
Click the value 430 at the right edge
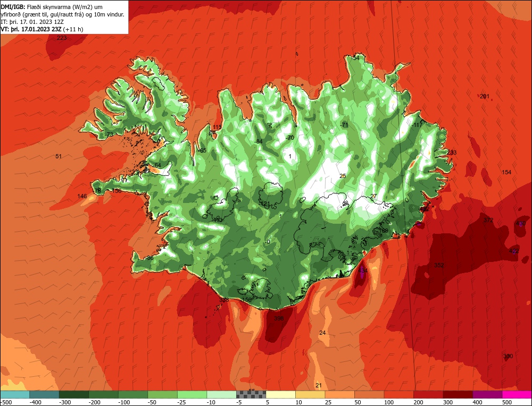(521, 223)
